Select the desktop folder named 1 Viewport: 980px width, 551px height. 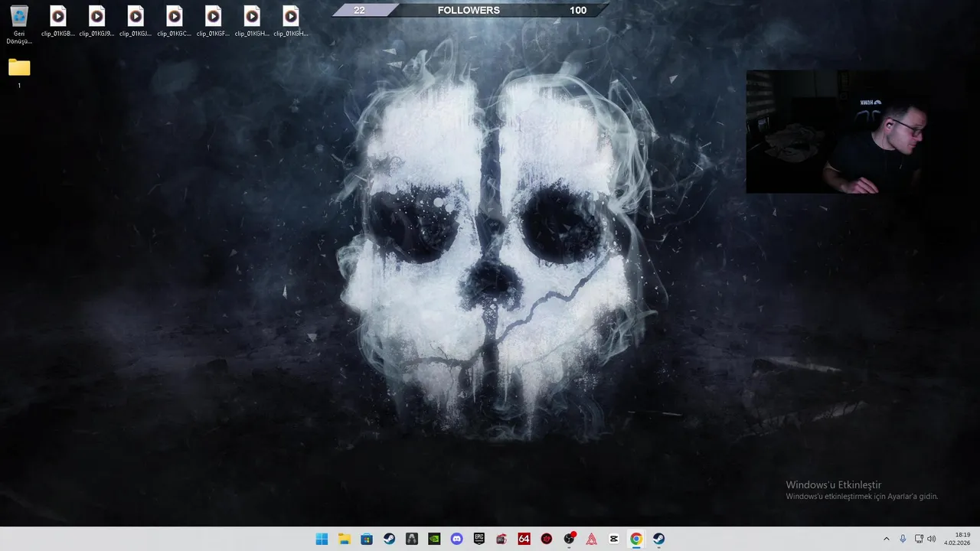coord(19,73)
